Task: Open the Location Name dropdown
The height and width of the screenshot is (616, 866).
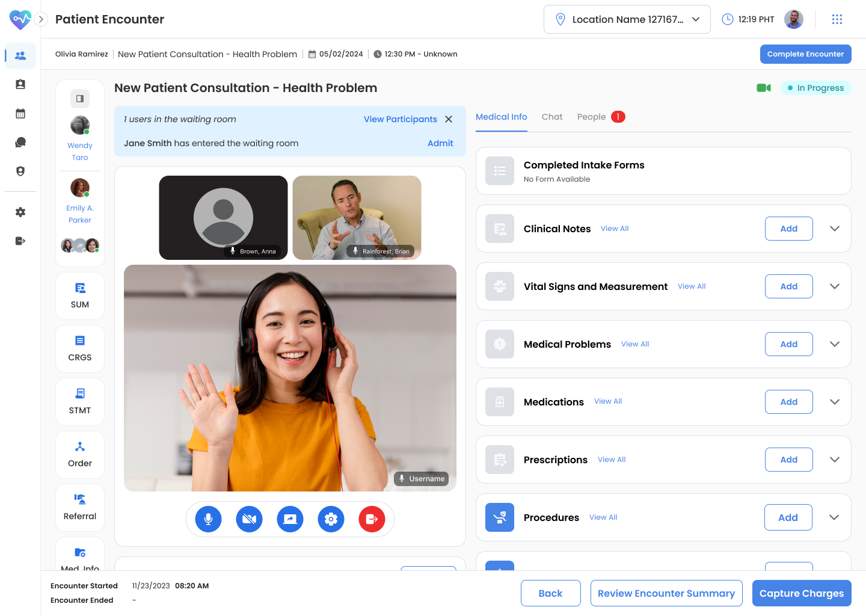Action: [627, 19]
